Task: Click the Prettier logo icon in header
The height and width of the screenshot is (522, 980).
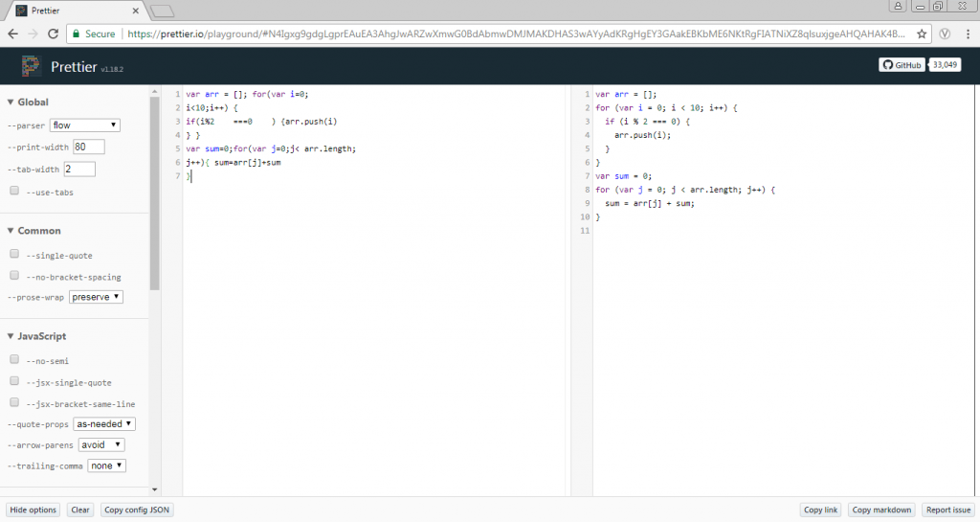Action: (31, 66)
